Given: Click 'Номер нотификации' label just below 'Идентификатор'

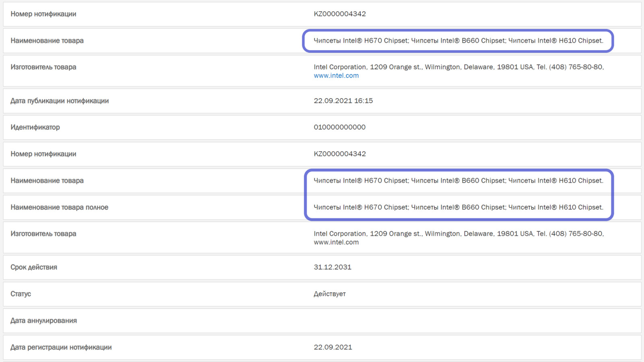Looking at the screenshot, I should [x=43, y=154].
